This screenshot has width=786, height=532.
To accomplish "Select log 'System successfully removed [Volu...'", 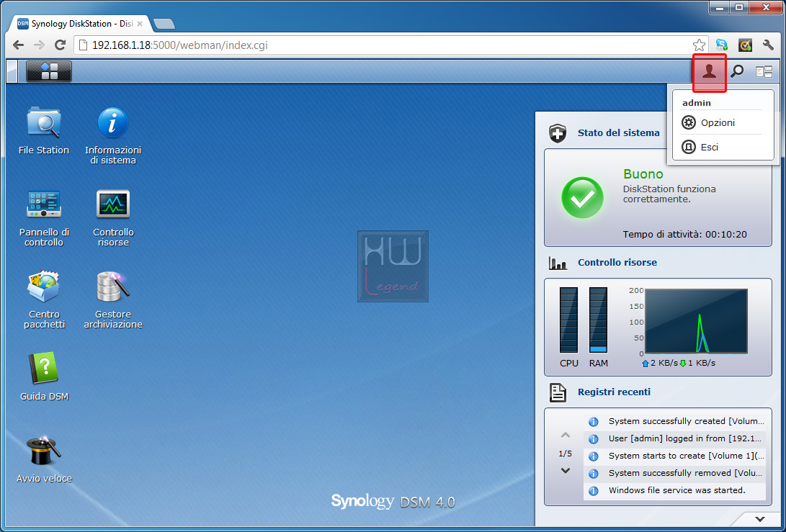I will (675, 473).
